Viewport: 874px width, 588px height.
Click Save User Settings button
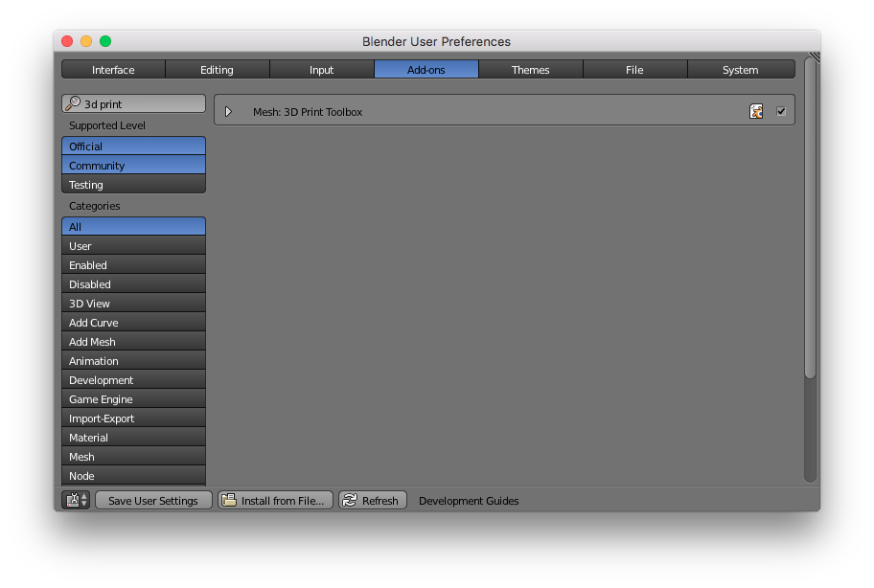(x=153, y=500)
